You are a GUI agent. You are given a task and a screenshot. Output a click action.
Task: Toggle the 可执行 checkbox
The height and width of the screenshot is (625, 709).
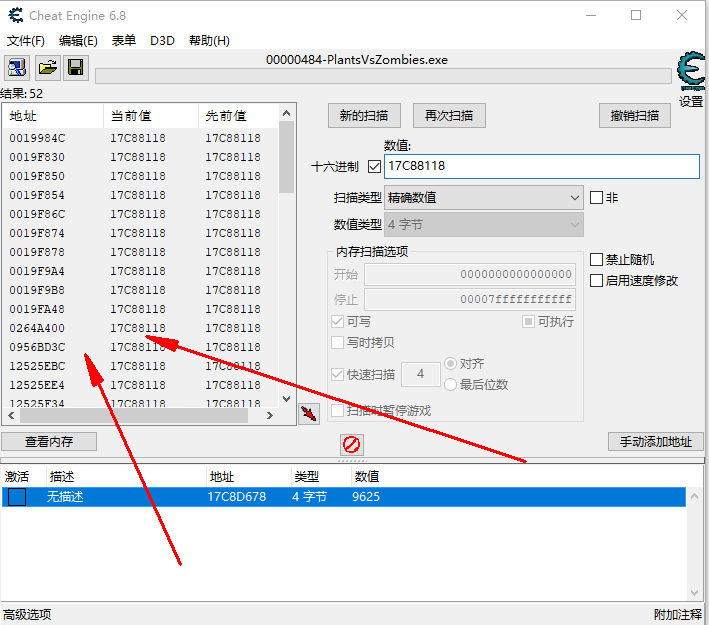click(528, 322)
